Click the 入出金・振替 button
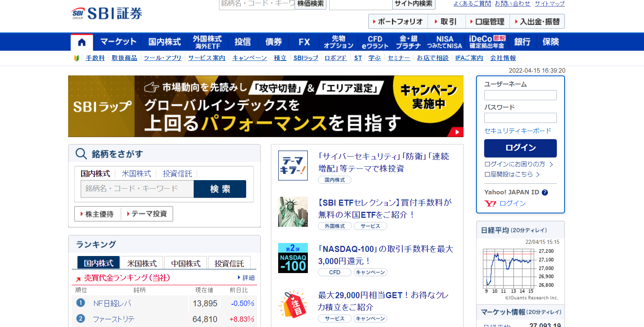Viewport: 644px width, 327px height. (x=537, y=22)
